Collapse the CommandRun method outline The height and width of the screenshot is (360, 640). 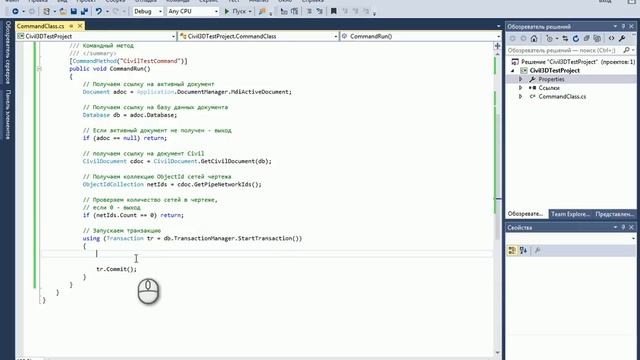click(x=39, y=69)
